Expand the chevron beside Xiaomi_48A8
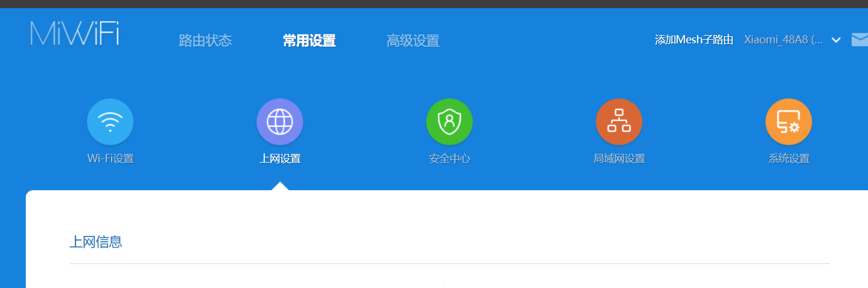This screenshot has width=868, height=288. (836, 40)
